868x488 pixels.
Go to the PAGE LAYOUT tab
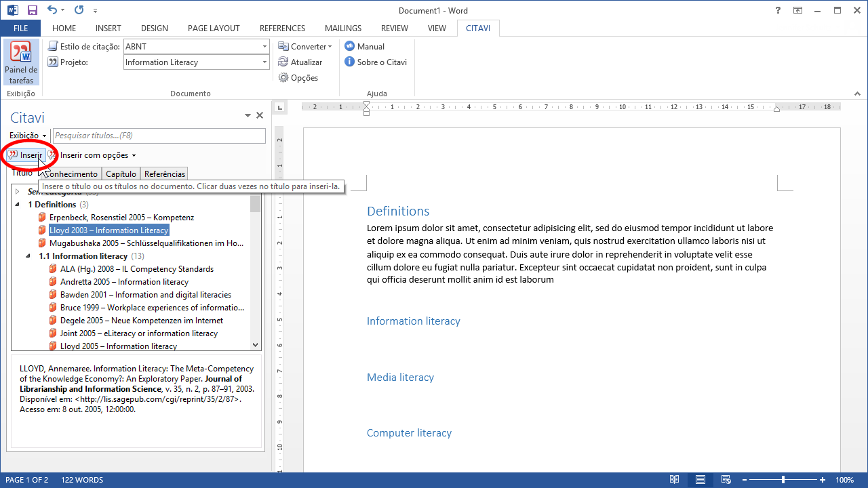214,28
